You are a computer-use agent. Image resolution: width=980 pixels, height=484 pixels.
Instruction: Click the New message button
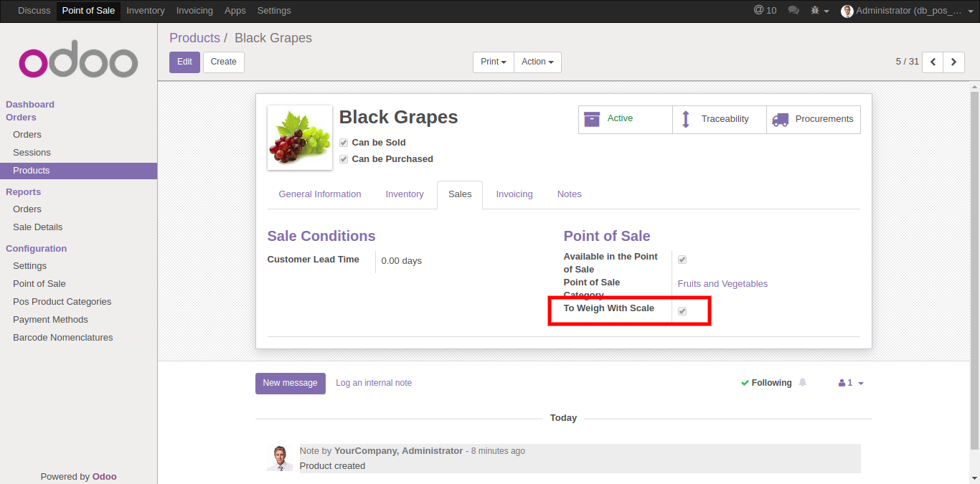290,384
